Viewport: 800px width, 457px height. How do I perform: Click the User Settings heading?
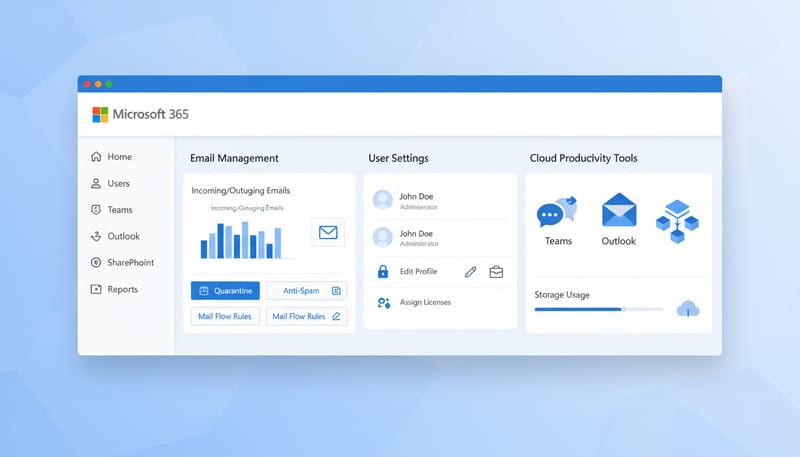tap(398, 158)
